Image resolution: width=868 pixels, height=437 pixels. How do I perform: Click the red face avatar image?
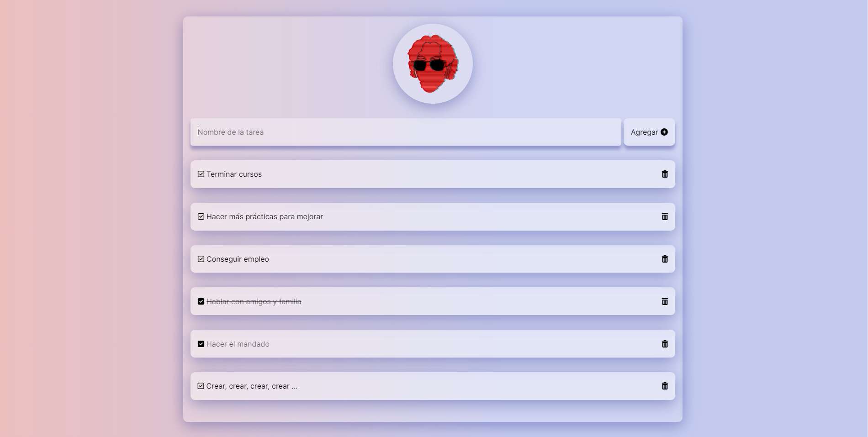[433, 63]
